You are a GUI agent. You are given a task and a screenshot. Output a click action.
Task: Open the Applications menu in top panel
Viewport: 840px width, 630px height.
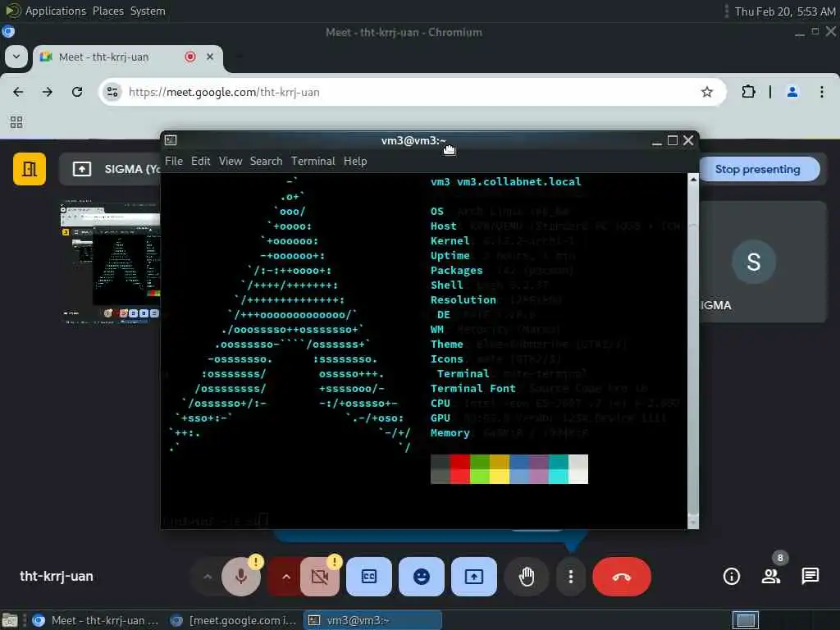pos(56,11)
